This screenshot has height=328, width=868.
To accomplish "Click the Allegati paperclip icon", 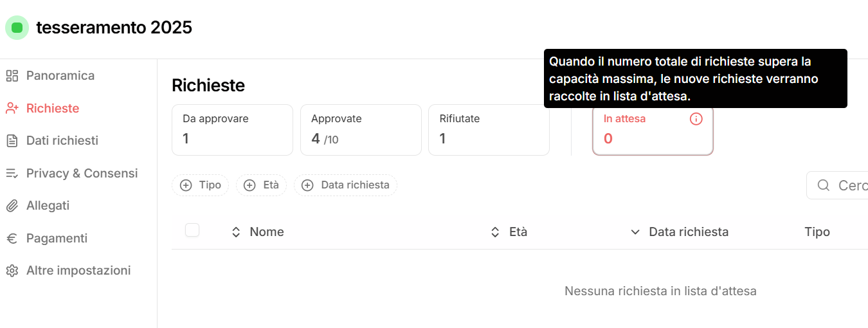I will pos(12,206).
